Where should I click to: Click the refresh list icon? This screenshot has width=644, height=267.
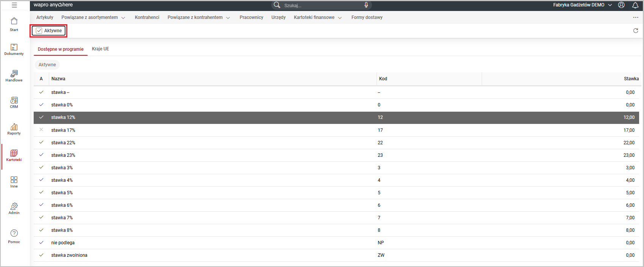tap(636, 31)
